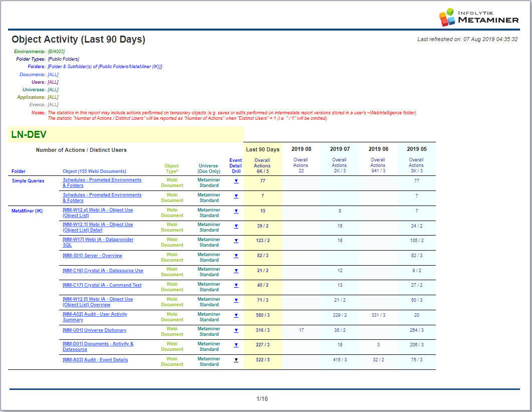This screenshot has height=412, width=532.
Task: Open event drill for MM-S01 Server Overview
Action: 236,256
